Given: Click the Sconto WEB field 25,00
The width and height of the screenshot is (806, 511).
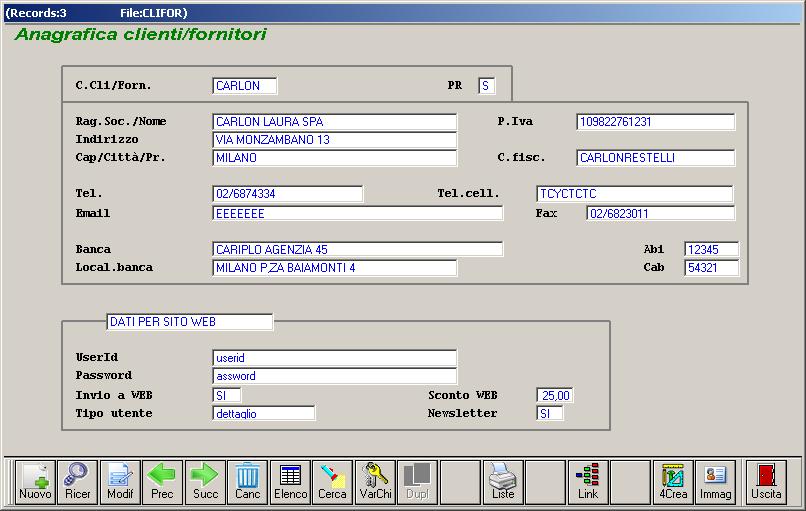Looking at the screenshot, I should point(555,395).
